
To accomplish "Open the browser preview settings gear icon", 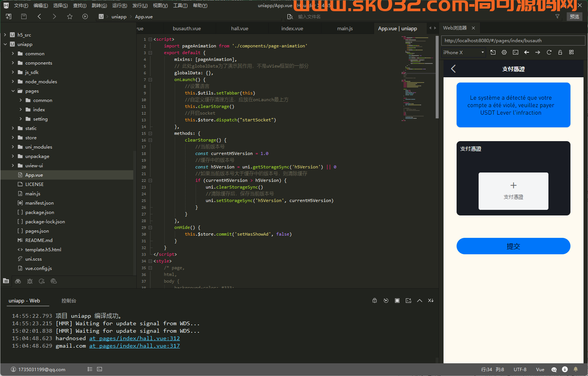I will tap(504, 52).
